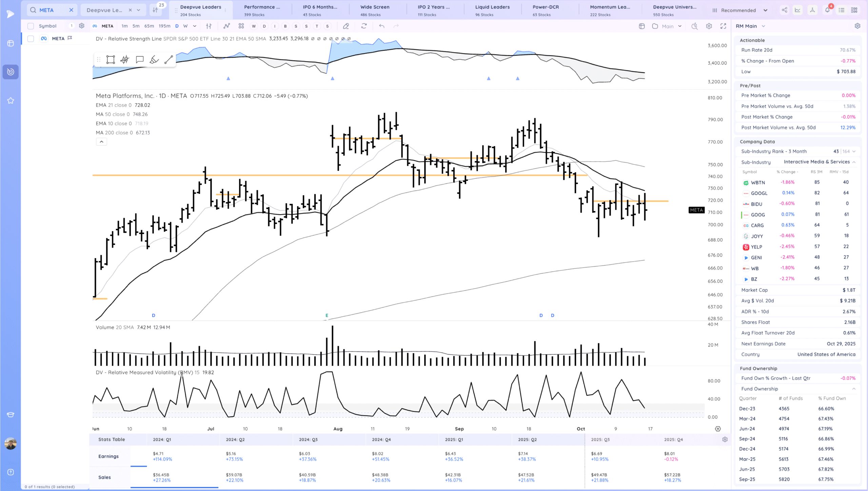
Task: Open the Power-DCR watchlist tab
Action: tap(545, 10)
